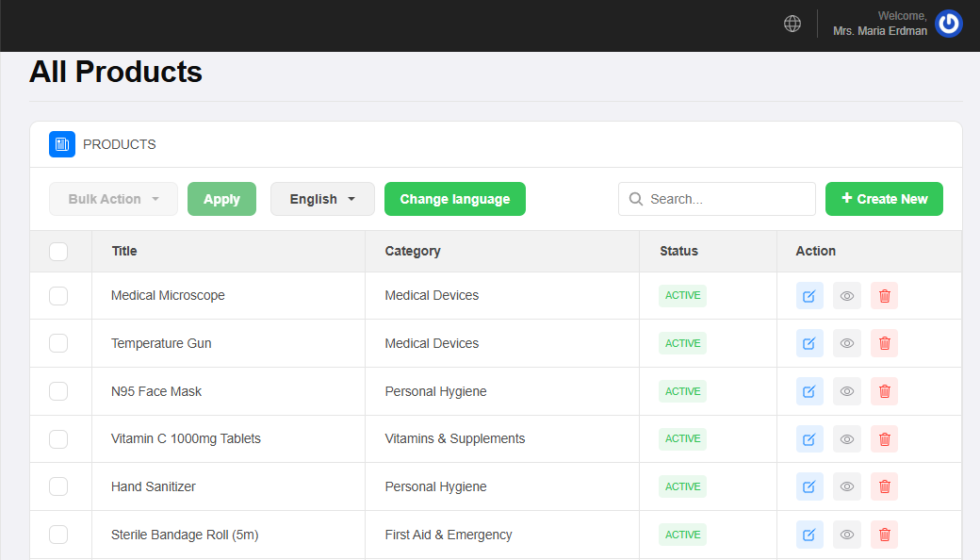This screenshot has height=560, width=980.
Task: Click the Apply button
Action: (x=221, y=199)
